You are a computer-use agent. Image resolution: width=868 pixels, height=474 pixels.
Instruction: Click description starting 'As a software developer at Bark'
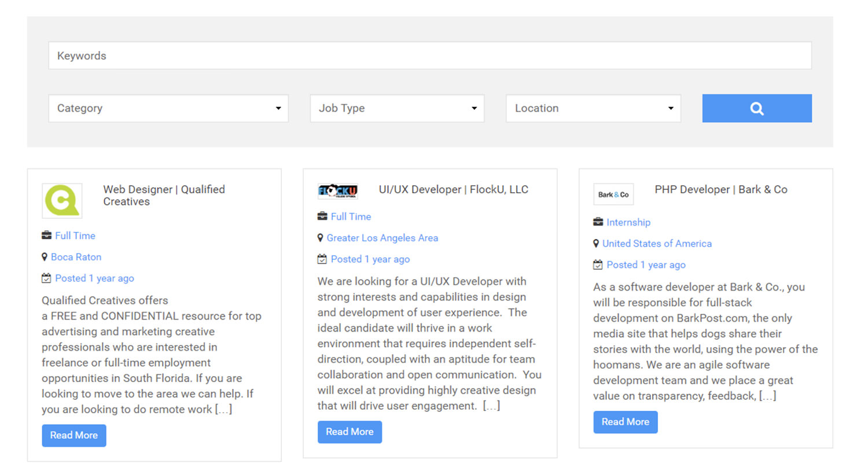(705, 341)
